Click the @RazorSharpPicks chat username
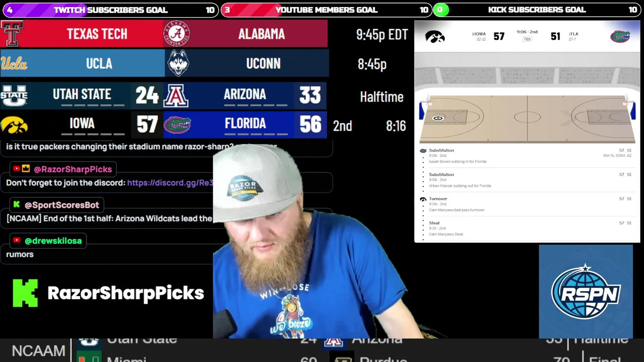 coord(73,169)
